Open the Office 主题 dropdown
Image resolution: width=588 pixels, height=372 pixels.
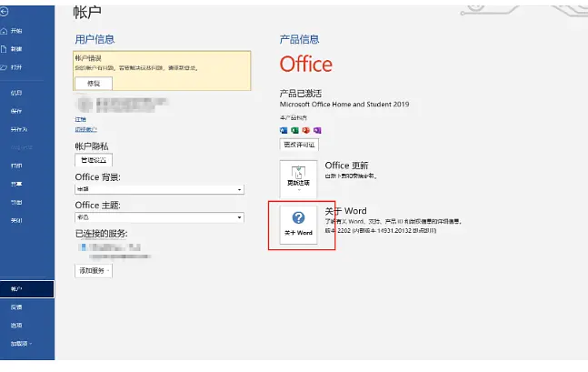pyautogui.click(x=159, y=217)
